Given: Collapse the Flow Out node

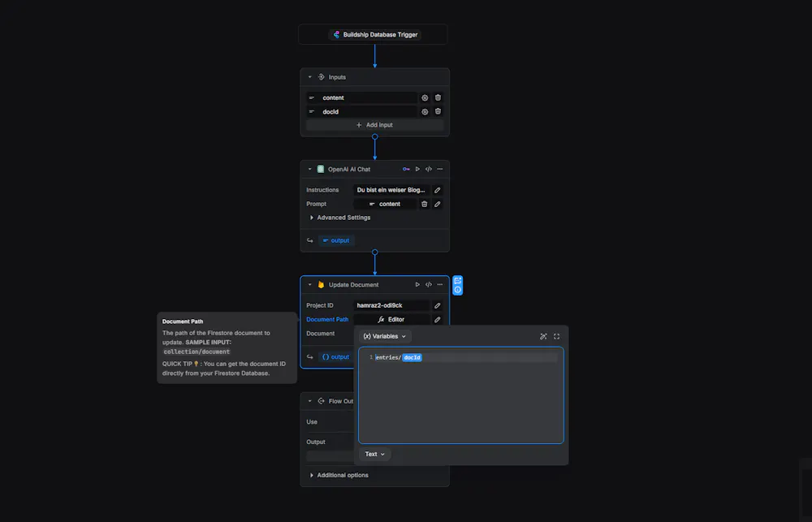Looking at the screenshot, I should 309,401.
